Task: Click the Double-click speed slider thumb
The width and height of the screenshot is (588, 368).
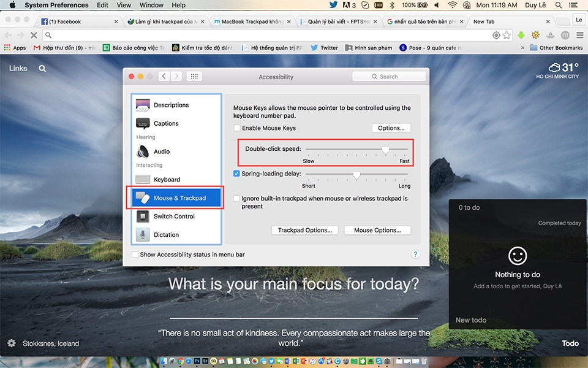Action: click(x=385, y=150)
